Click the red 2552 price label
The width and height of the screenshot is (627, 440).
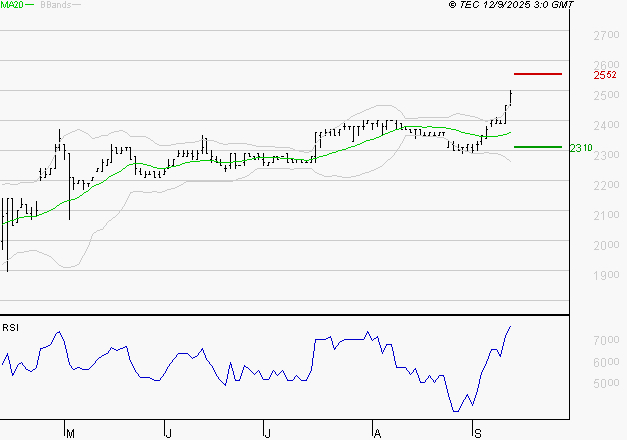point(603,75)
